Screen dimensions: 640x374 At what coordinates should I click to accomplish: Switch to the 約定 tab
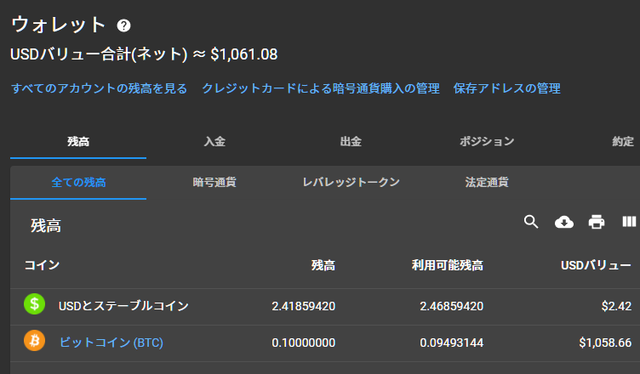pyautogui.click(x=623, y=142)
